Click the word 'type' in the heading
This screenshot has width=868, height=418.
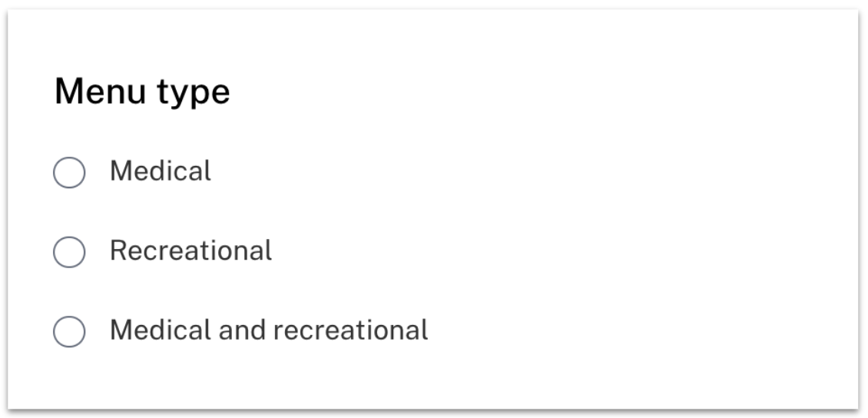pos(194,94)
